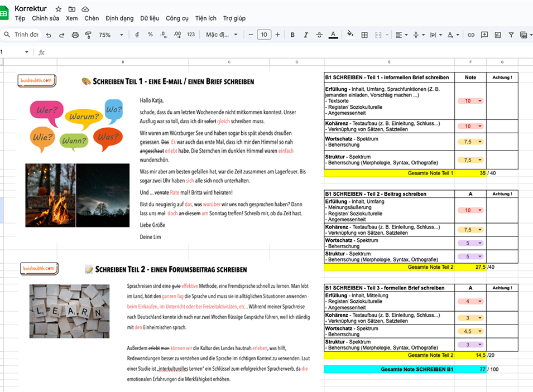533x392 pixels.
Task: Search menus with Trình đơn box
Action: [x=22, y=35]
